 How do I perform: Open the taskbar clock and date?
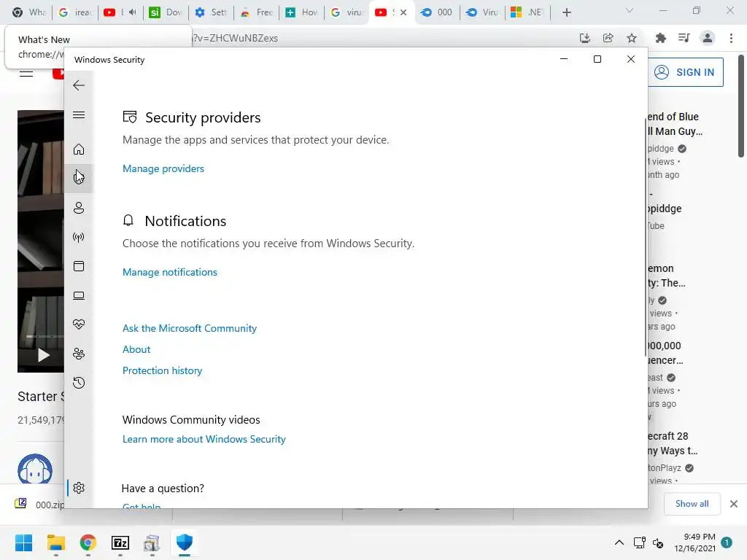pos(694,542)
